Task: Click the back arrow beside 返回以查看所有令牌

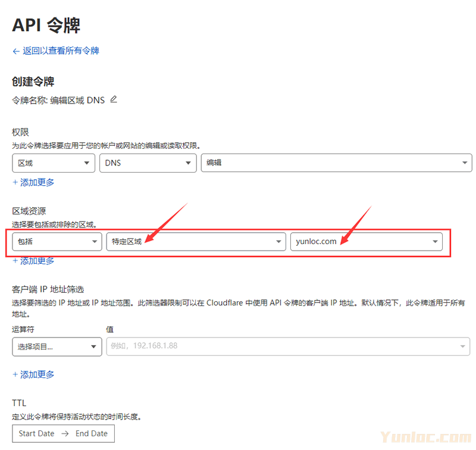Action: tap(15, 51)
